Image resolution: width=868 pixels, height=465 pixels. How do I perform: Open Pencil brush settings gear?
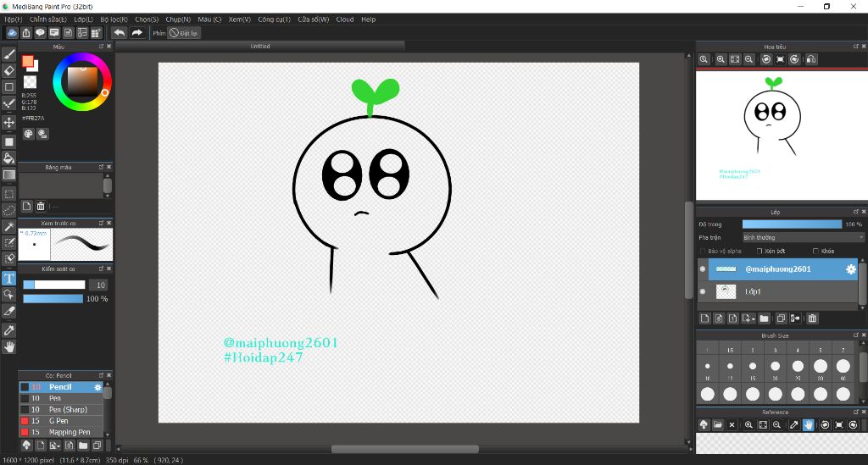click(98, 387)
